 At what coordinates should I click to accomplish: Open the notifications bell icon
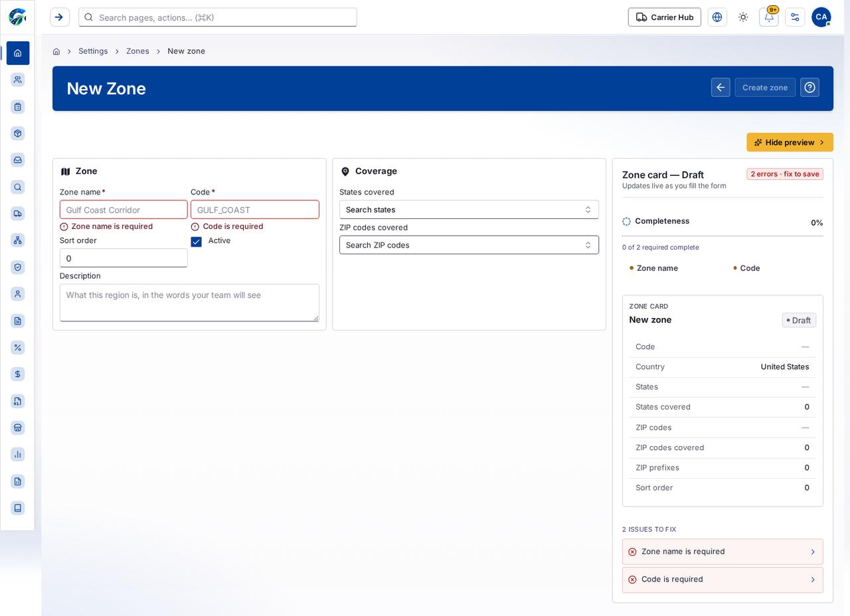(x=769, y=17)
